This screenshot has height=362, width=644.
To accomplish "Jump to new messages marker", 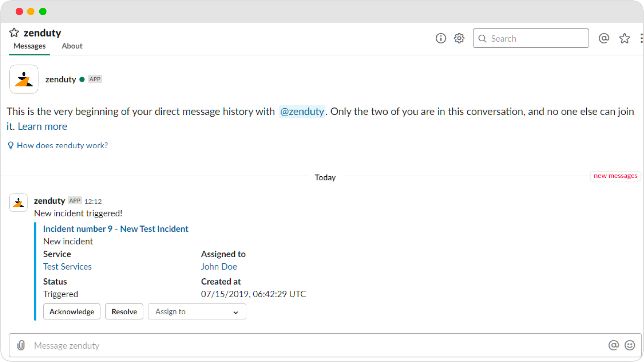I will (x=615, y=176).
